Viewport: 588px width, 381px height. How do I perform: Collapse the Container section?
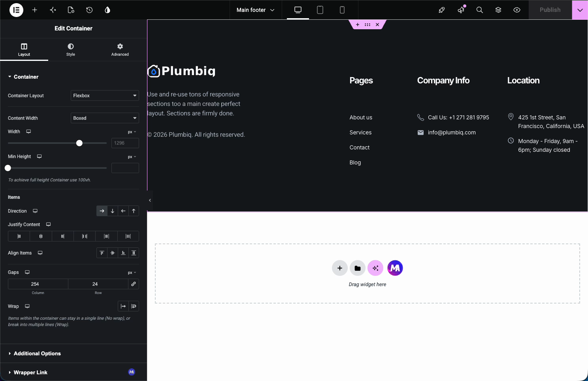(23, 77)
